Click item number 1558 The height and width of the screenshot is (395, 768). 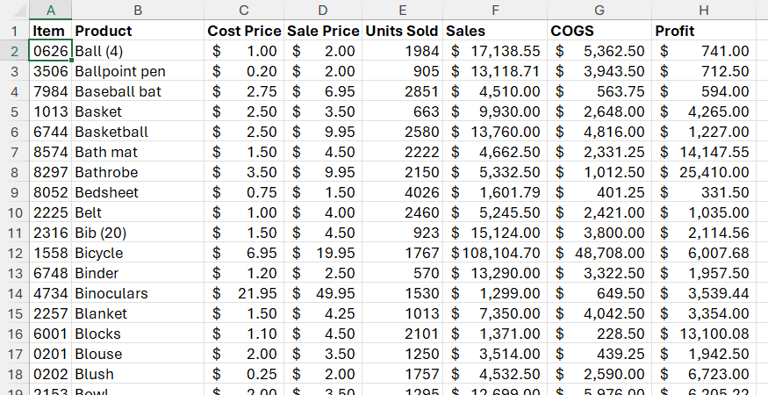point(50,253)
